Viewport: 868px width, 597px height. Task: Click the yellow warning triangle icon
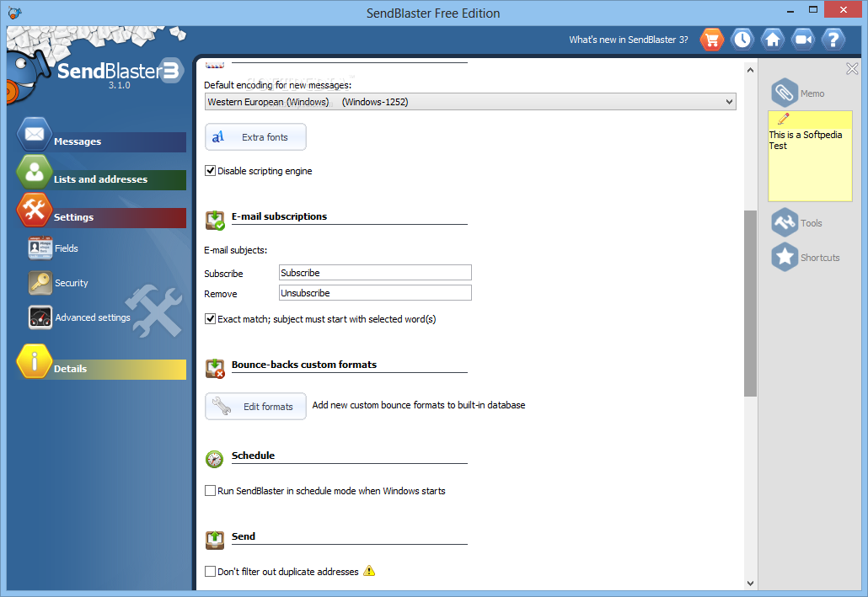(369, 570)
